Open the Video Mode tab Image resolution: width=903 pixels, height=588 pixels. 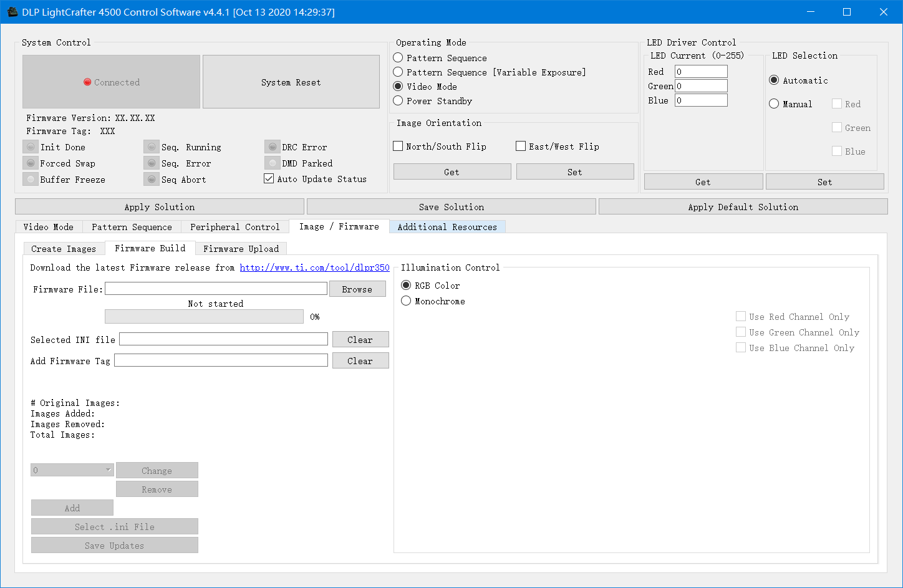[49, 227]
